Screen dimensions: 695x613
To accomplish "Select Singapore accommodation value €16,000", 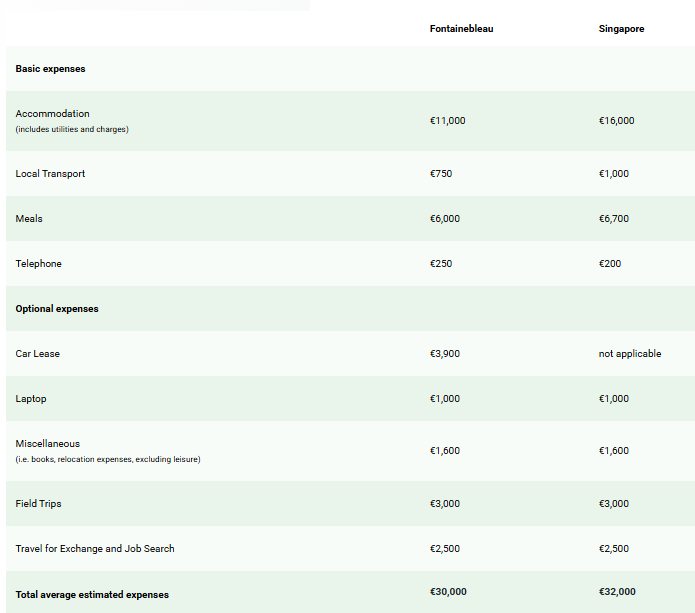I will [x=617, y=121].
